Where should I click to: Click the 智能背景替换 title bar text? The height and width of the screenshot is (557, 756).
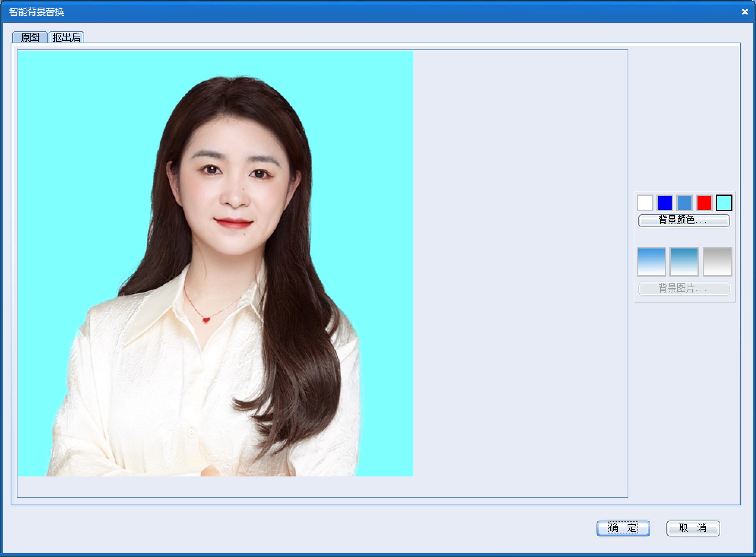tap(36, 12)
